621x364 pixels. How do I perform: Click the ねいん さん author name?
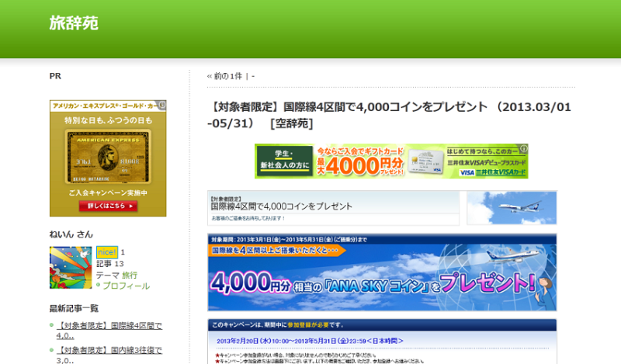click(71, 234)
